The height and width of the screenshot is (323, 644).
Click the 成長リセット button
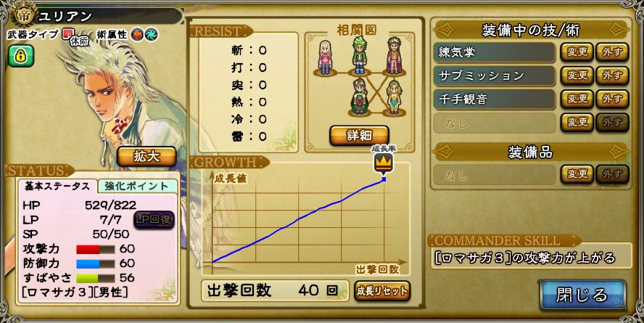[x=382, y=291]
